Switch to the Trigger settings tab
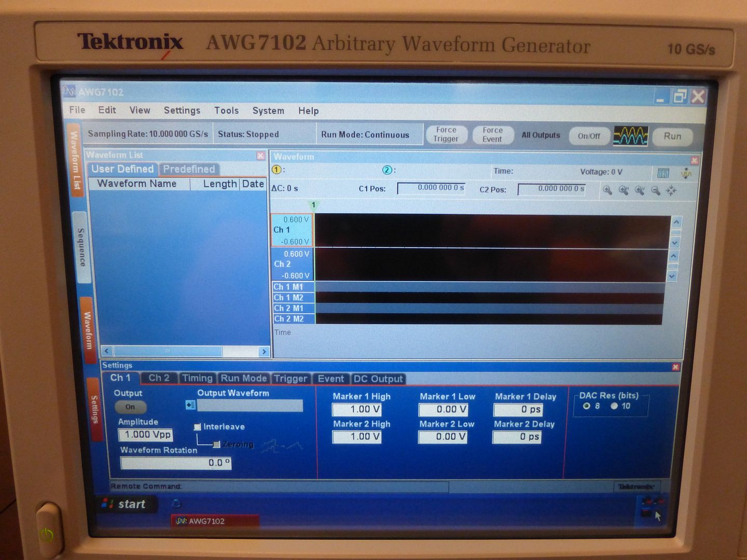The image size is (747, 560). [290, 379]
